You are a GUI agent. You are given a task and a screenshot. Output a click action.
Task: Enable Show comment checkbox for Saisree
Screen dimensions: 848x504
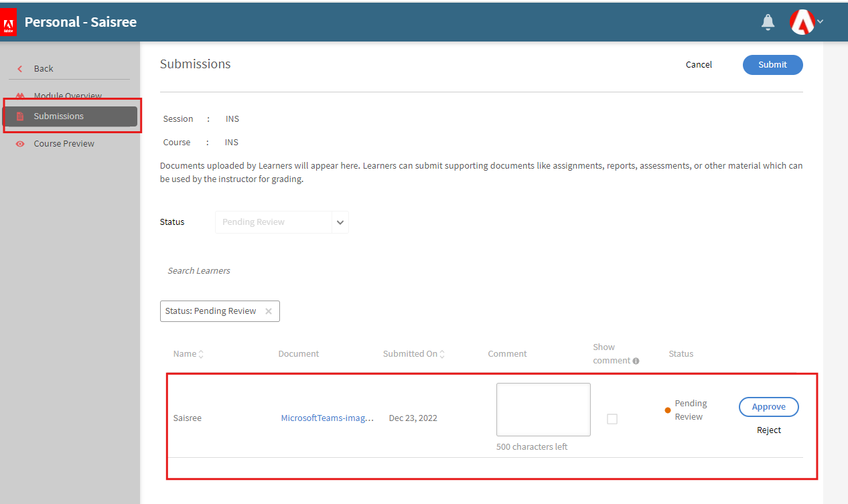[x=612, y=419]
